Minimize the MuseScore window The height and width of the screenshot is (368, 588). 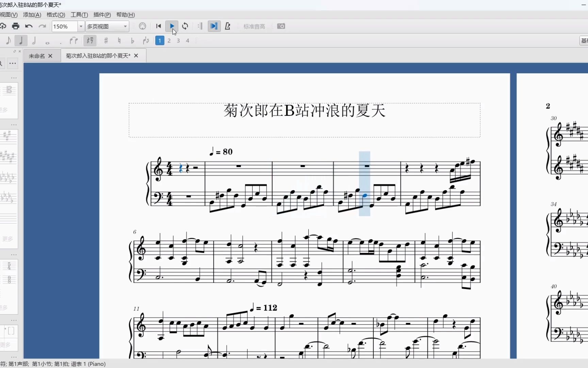[x=584, y=5]
